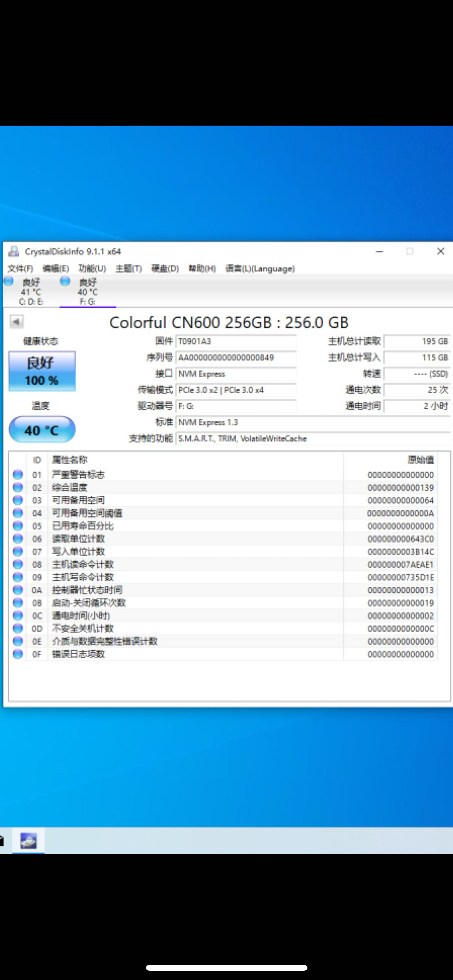Image resolution: width=453 pixels, height=980 pixels.
Task: Open the 硬盘(D) menu
Action: (165, 269)
